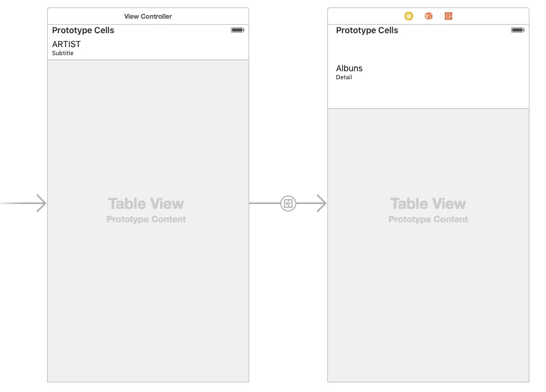
Task: Click the battery icon in right scene
Action: click(518, 30)
